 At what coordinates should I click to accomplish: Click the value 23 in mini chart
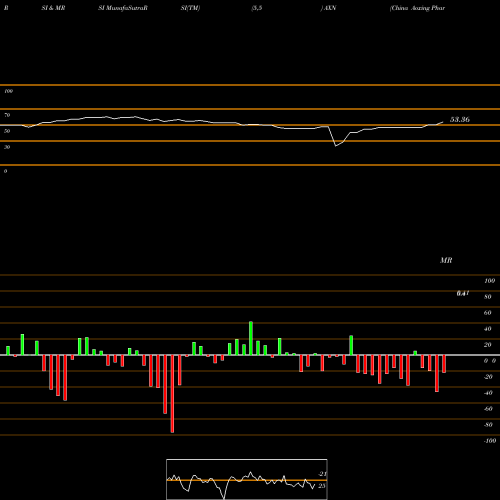pyautogui.click(x=321, y=486)
